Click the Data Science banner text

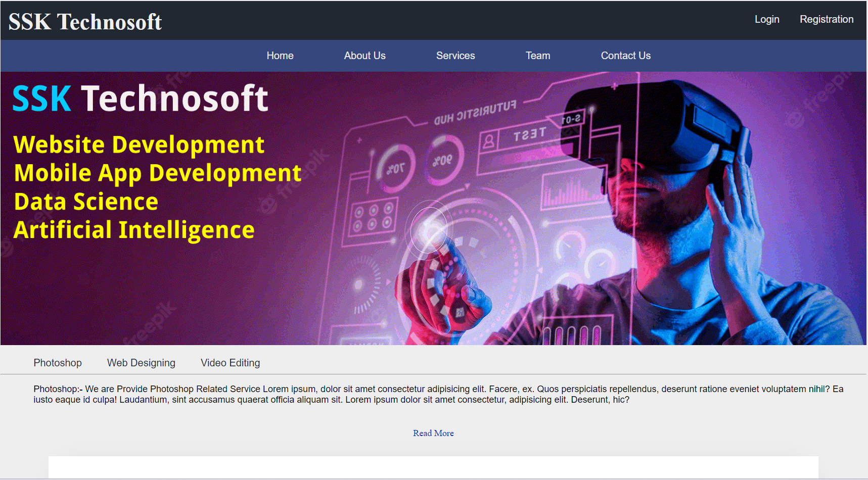pos(86,202)
